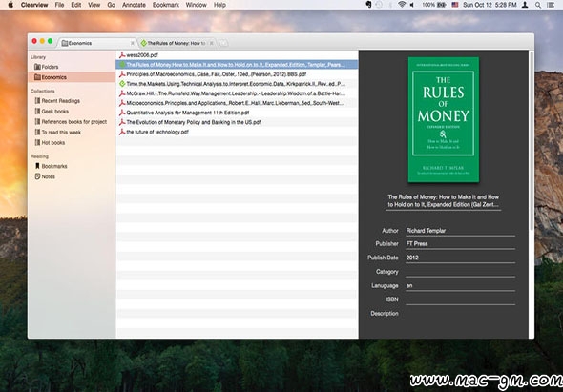Image resolution: width=563 pixels, height=392 pixels.
Task: Click PDF icon of Microeconomics Principles and Applications
Action: pyautogui.click(x=122, y=103)
